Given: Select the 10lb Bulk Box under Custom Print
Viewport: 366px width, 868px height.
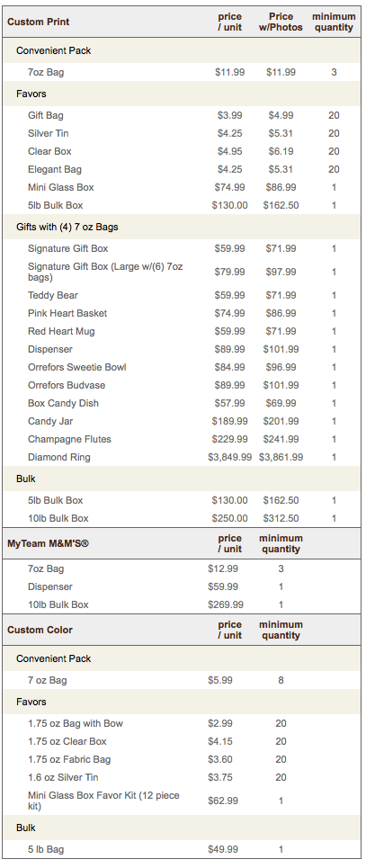Looking at the screenshot, I should click(183, 518).
